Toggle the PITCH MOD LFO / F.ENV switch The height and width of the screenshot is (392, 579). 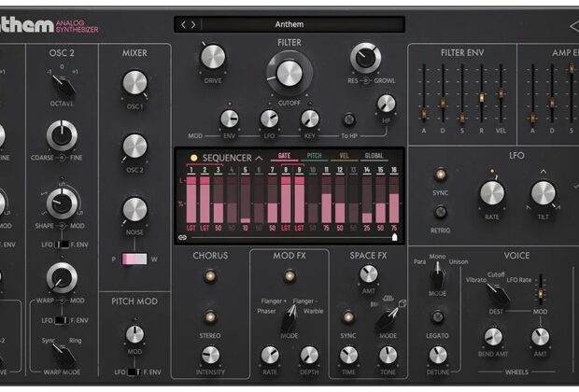(x=134, y=372)
